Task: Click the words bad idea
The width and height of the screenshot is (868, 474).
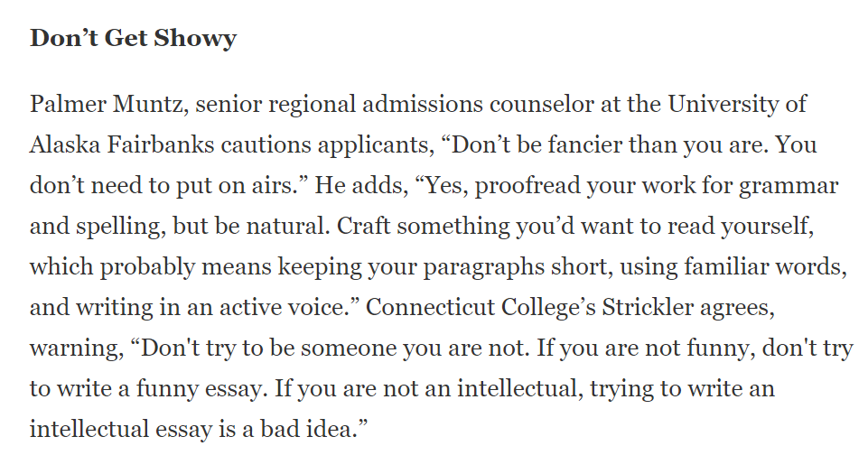Action: pos(309,429)
